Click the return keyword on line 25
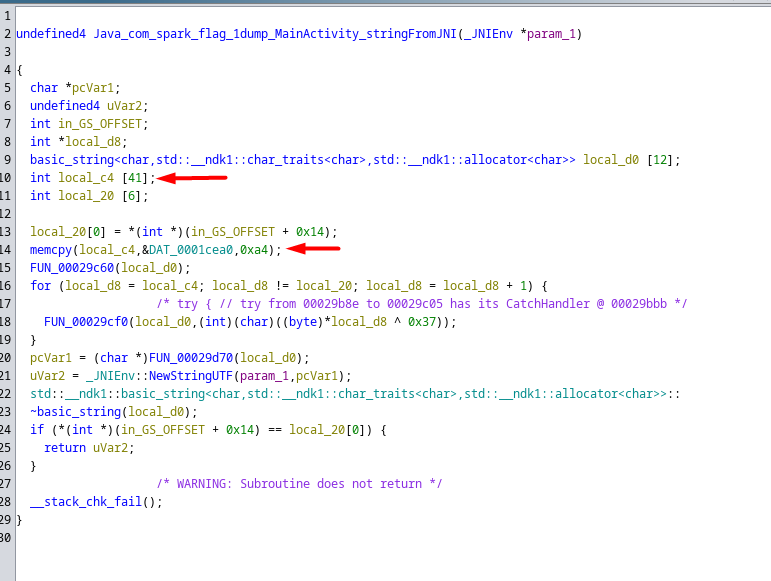771x581 pixels. click(x=65, y=448)
